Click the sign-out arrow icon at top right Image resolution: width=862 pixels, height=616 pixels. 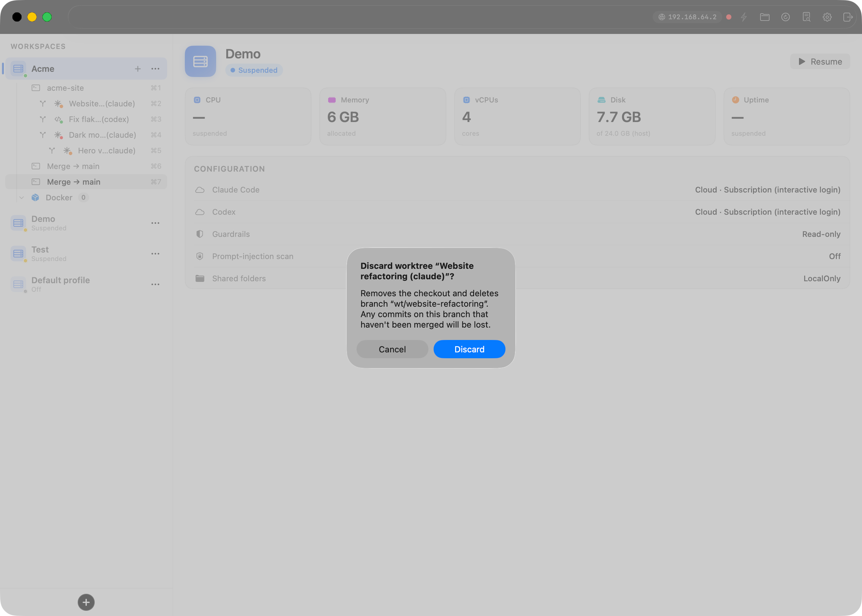tap(848, 17)
